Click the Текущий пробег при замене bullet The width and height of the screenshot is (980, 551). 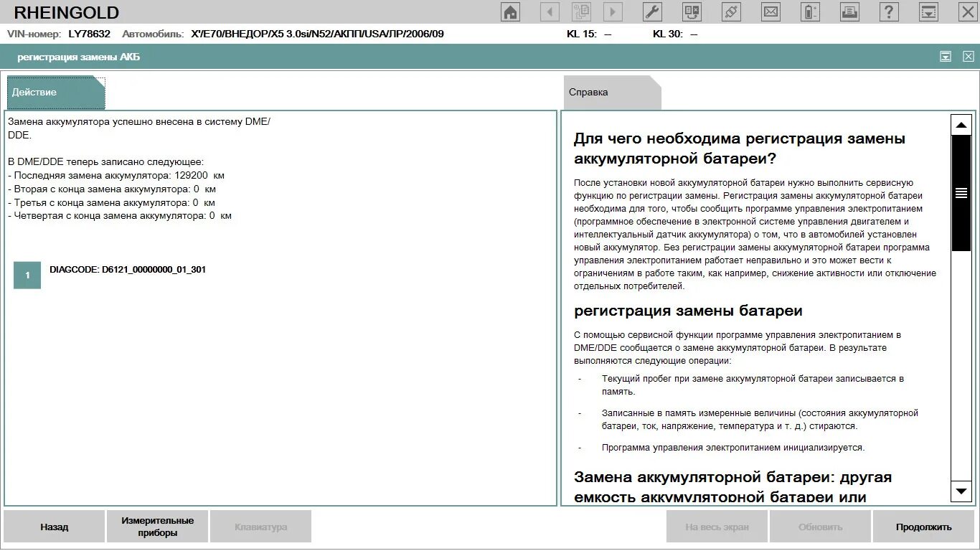pyautogui.click(x=753, y=385)
